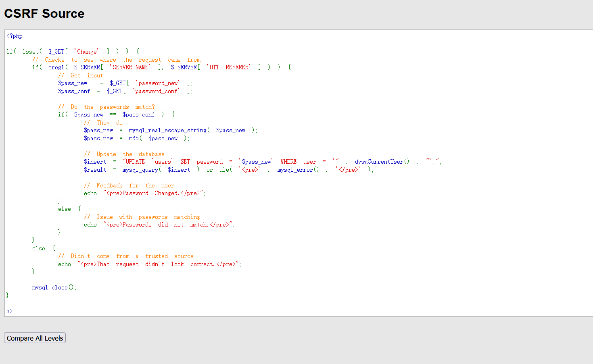Click the 'Do the passwords match?' comment
Viewport: 593px width, 364px height.
pos(106,107)
